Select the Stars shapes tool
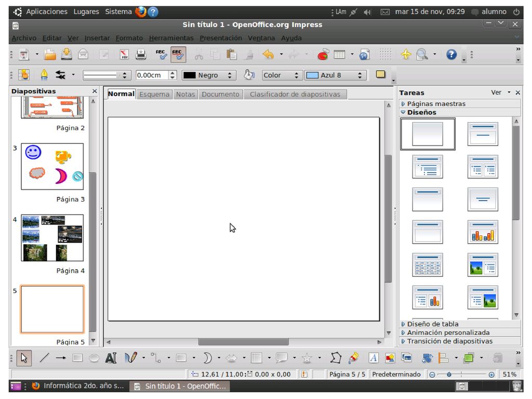The image size is (532, 399). 307,358
